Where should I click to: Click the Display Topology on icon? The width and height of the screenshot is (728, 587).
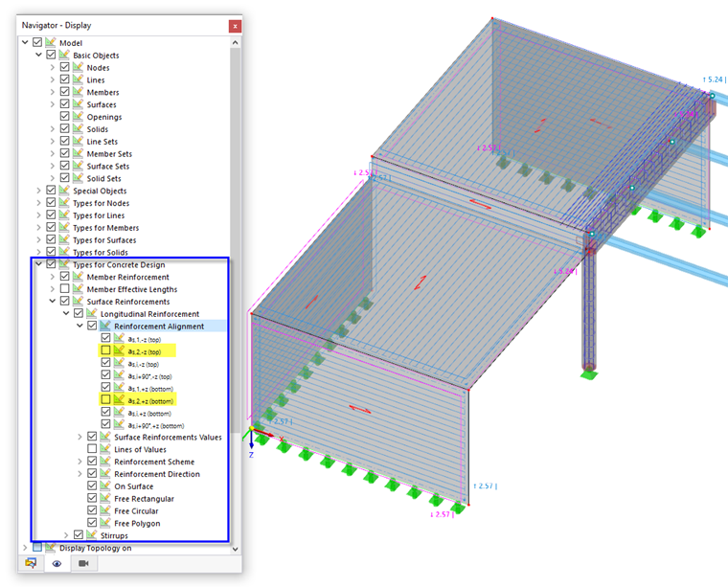click(x=51, y=548)
